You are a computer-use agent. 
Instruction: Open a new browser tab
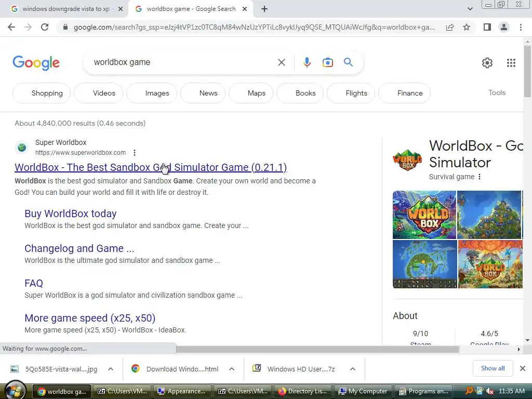tap(264, 9)
